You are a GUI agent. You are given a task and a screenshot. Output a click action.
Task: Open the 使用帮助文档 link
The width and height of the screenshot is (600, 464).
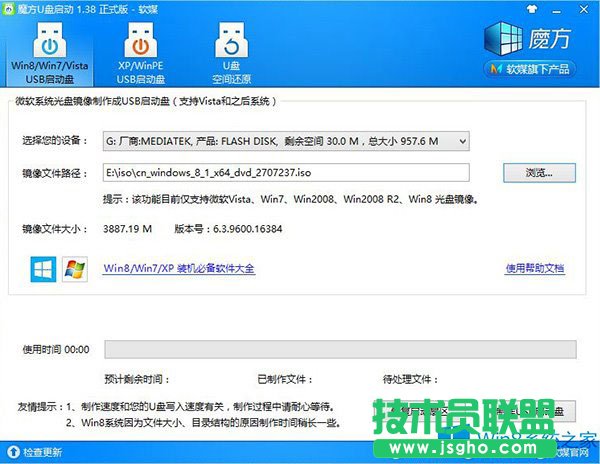(x=535, y=268)
